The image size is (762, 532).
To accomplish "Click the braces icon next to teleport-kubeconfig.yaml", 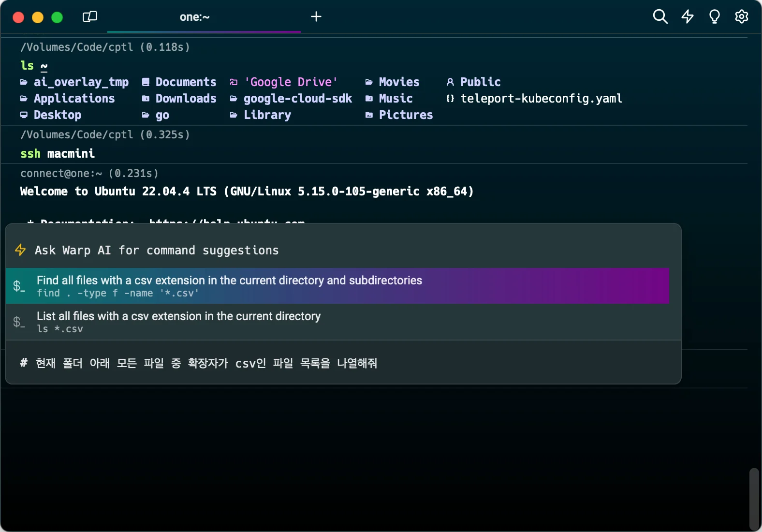I will pos(450,99).
